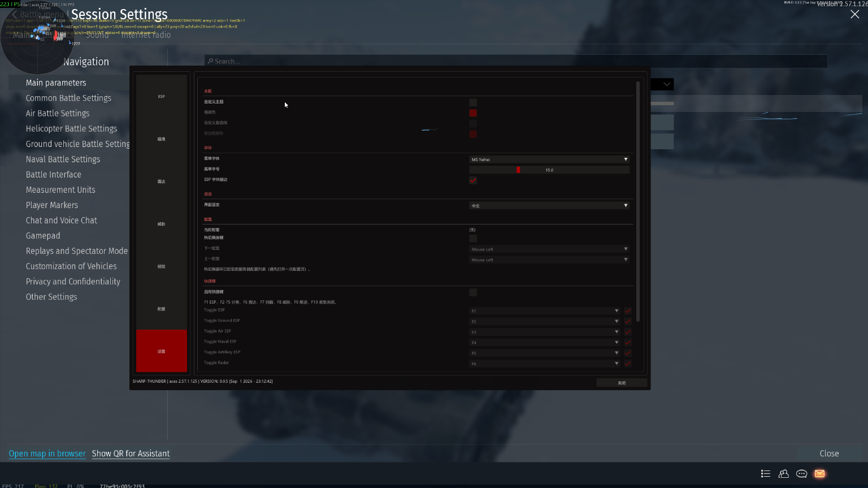Select Measurement Units

(x=60, y=189)
